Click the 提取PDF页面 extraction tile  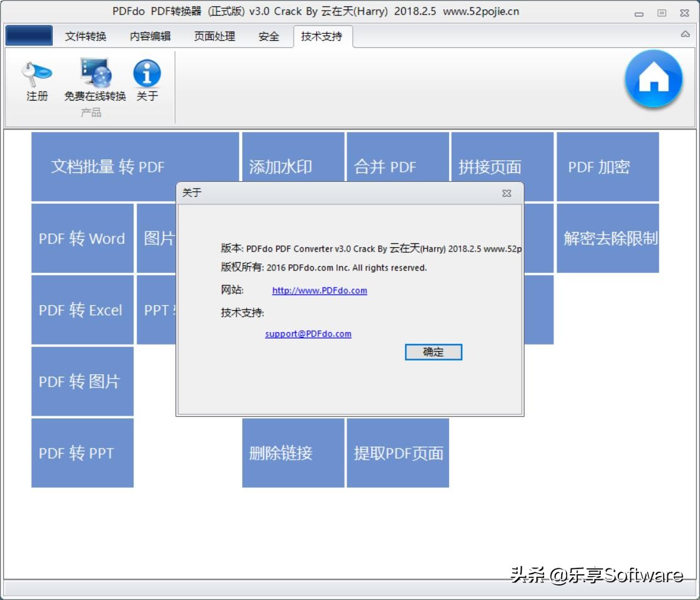[x=399, y=452]
